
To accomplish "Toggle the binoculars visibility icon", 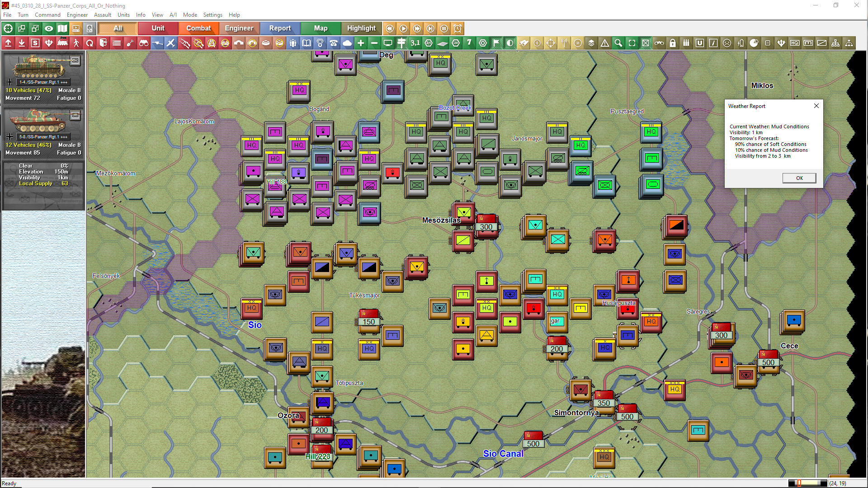I will pos(144,43).
